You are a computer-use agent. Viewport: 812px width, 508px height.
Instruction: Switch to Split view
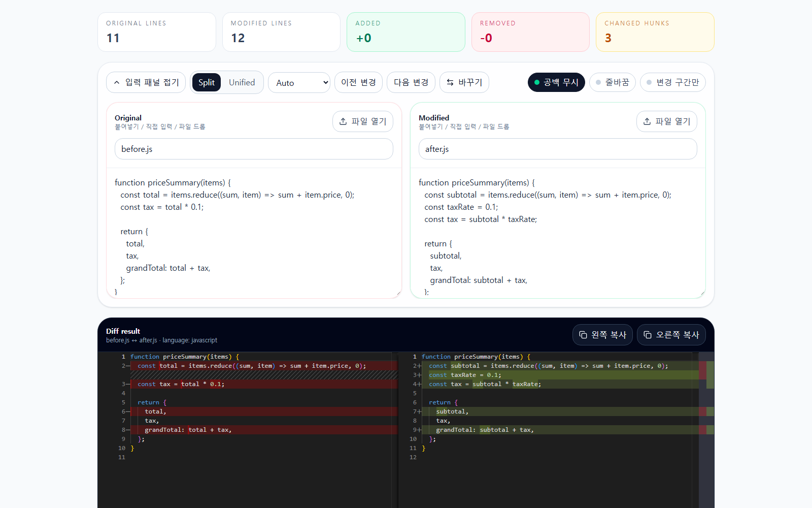click(x=207, y=82)
